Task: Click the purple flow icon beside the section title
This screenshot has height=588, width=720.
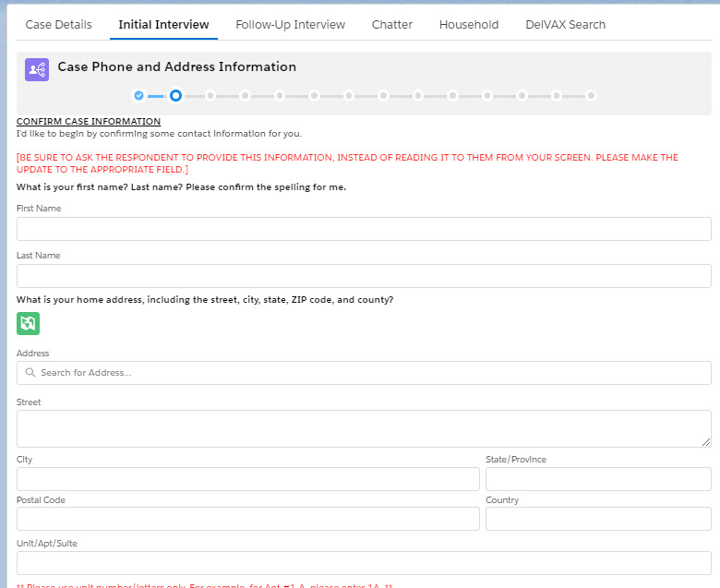Action: [x=37, y=69]
